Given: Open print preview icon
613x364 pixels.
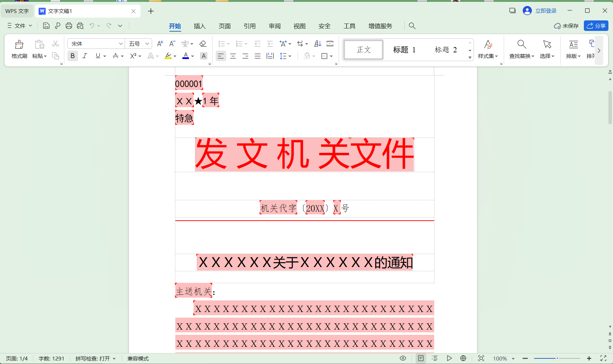Looking at the screenshot, I should pyautogui.click(x=80, y=26).
